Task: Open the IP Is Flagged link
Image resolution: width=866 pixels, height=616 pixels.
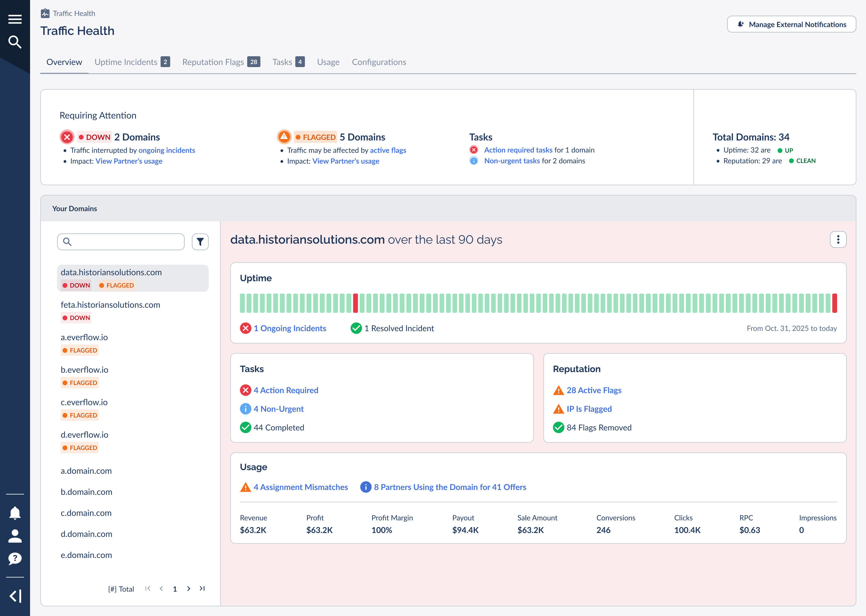Action: pos(589,408)
